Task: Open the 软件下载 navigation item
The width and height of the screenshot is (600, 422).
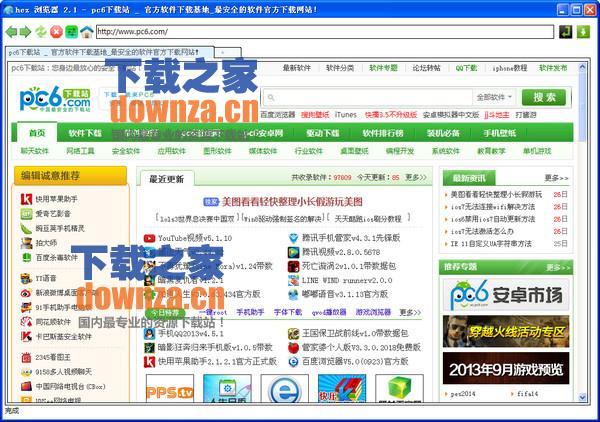Action: pyautogui.click(x=85, y=133)
